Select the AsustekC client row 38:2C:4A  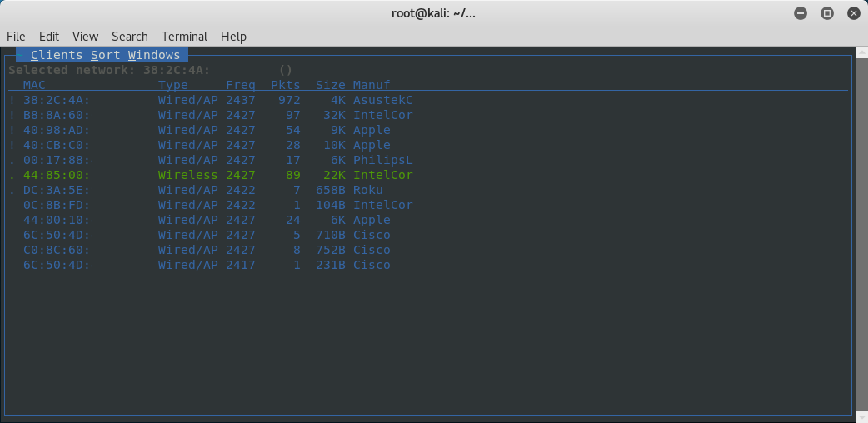pos(211,100)
